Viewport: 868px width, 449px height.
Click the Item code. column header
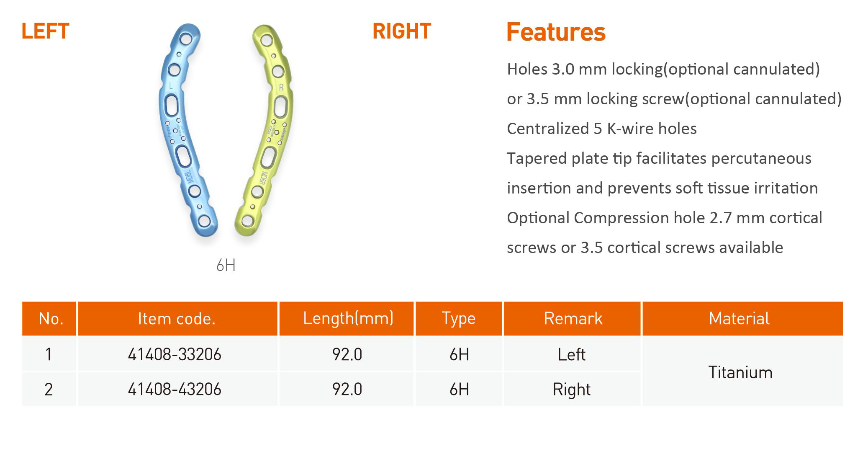(177, 319)
